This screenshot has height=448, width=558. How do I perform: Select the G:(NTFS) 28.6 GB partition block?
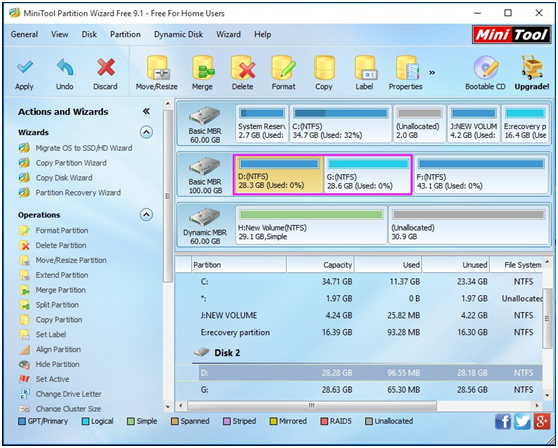(368, 175)
